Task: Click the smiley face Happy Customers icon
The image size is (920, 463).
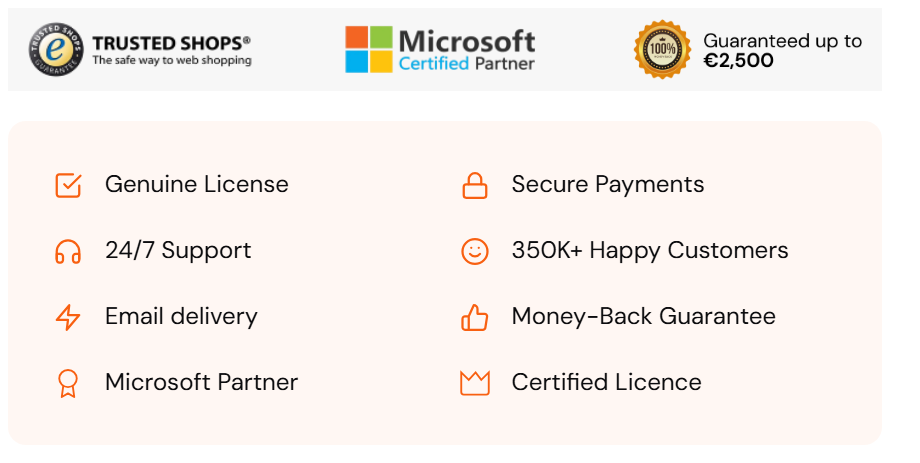Action: [x=474, y=251]
